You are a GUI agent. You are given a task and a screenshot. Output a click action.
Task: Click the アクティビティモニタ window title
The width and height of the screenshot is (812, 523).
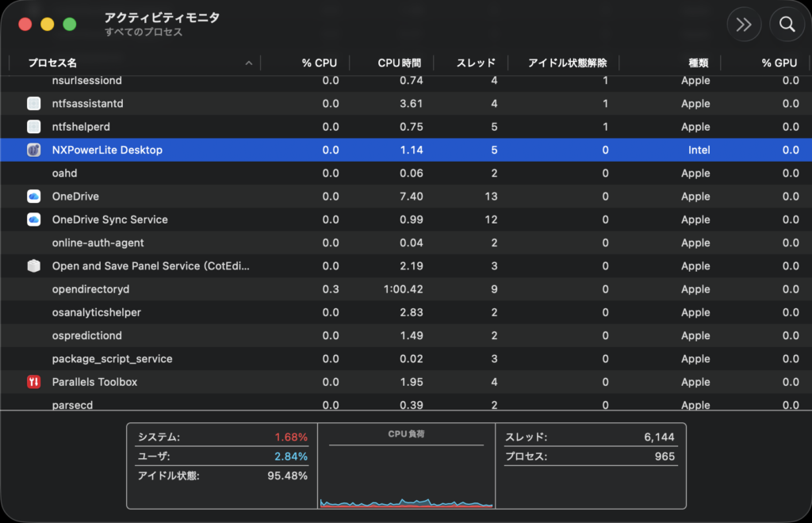point(162,17)
